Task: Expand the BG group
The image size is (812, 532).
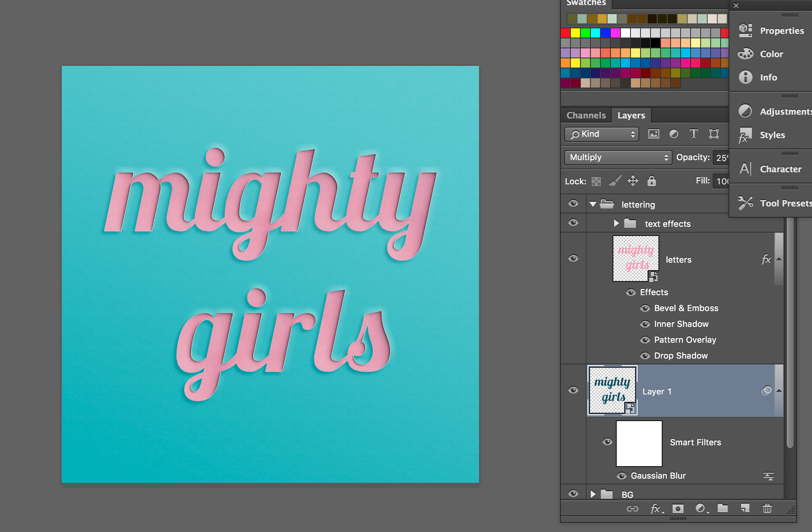Action: 593,494
